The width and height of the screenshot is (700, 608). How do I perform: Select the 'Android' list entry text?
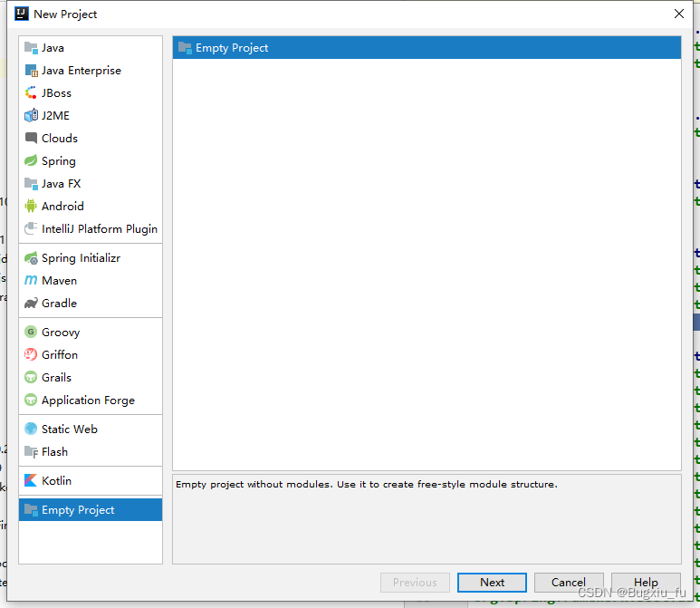tap(63, 206)
